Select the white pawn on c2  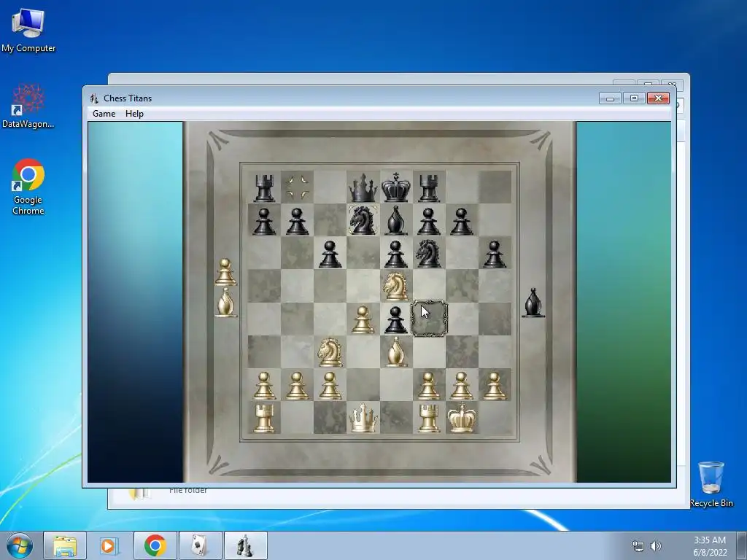(330, 385)
